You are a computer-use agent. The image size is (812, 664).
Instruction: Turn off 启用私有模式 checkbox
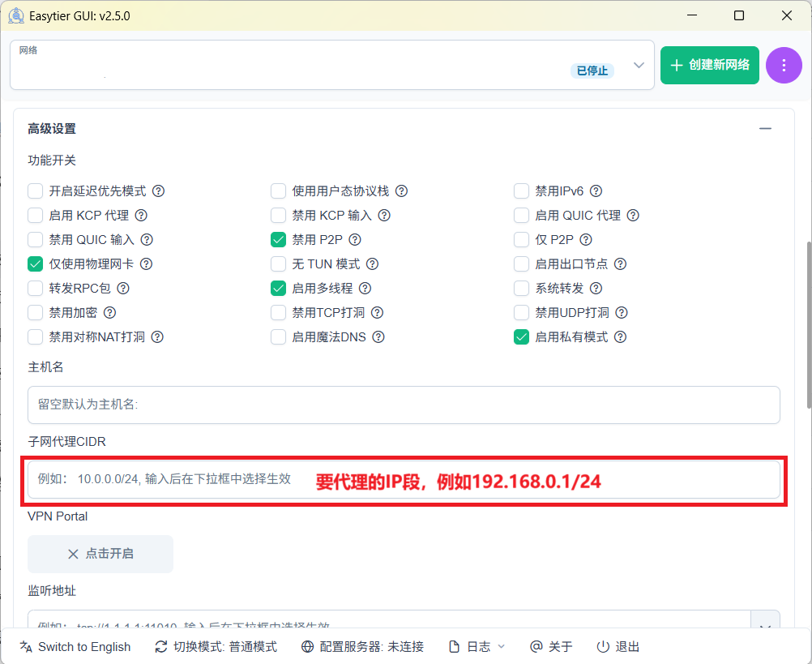(x=521, y=337)
